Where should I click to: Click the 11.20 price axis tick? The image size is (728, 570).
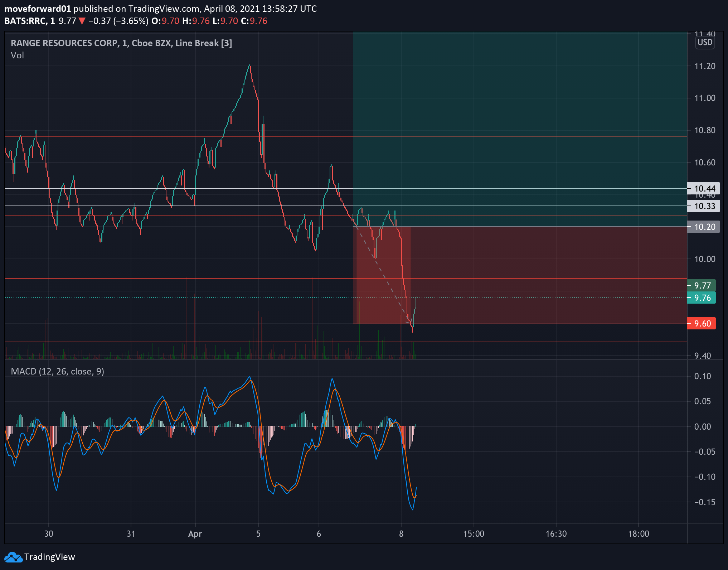click(x=705, y=66)
